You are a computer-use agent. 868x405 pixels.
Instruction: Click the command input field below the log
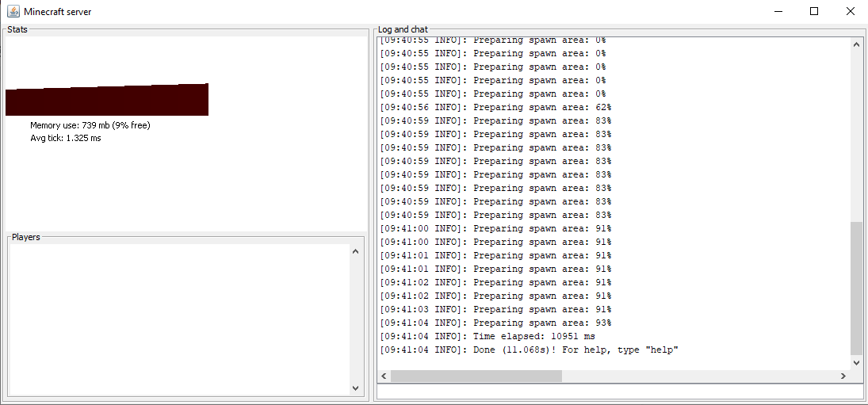(619, 392)
